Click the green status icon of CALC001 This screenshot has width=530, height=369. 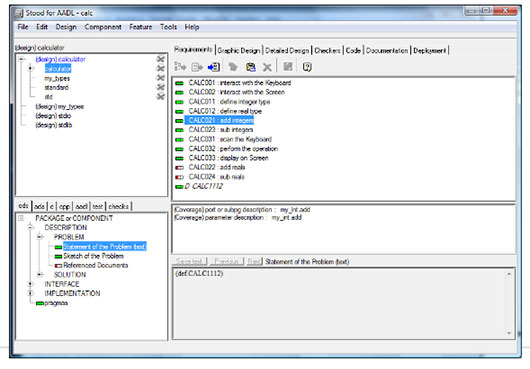click(x=179, y=83)
